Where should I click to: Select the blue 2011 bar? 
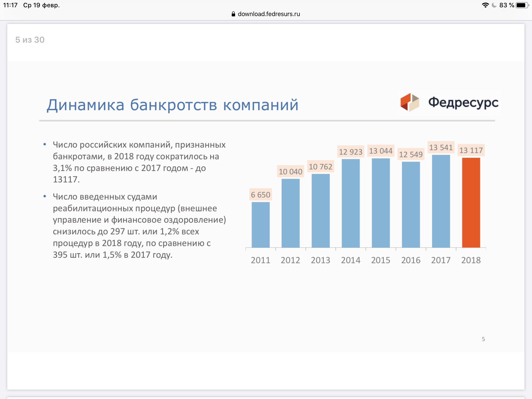click(261, 225)
